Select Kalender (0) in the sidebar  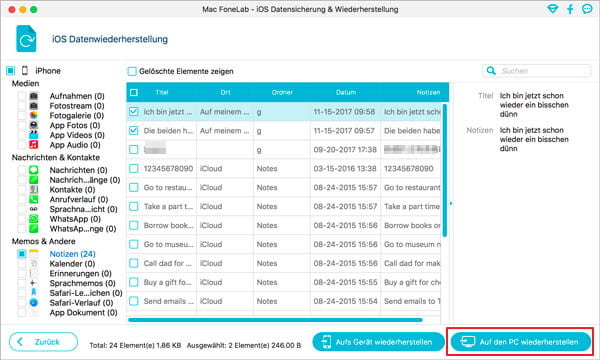point(72,264)
